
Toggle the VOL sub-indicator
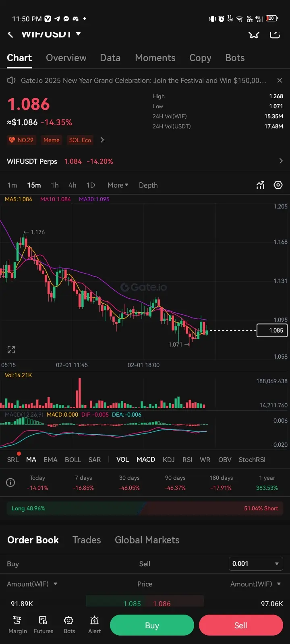pyautogui.click(x=122, y=460)
